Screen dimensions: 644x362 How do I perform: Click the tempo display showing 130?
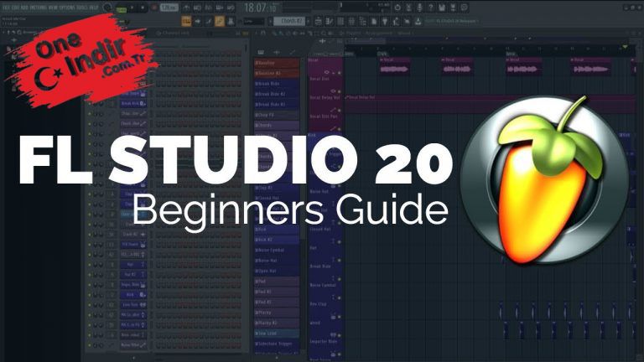(169, 8)
